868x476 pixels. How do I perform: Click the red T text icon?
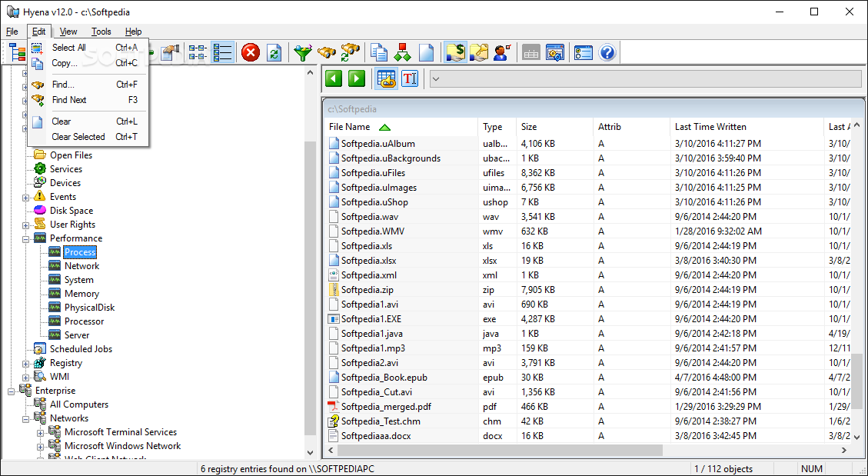(x=410, y=78)
